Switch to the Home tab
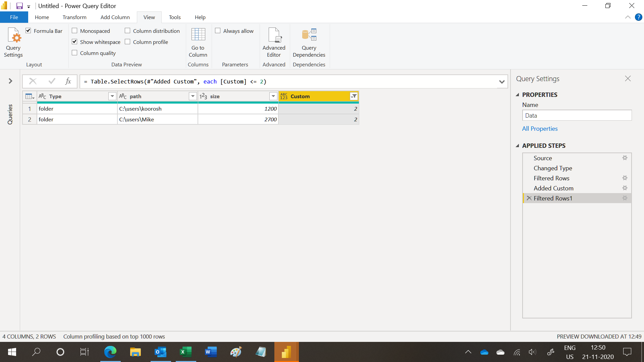644x362 pixels. (42, 17)
